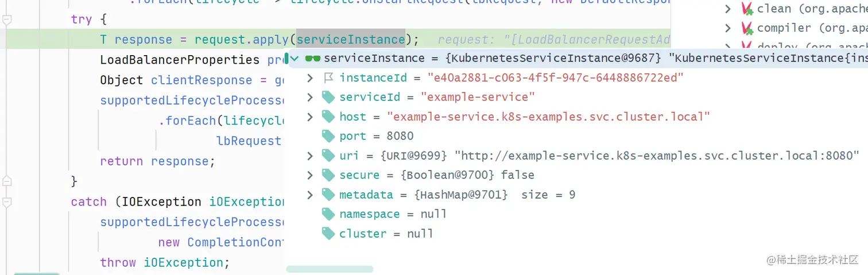Select the cluster = null row
Screen dimensions: 868x275
click(576, 234)
